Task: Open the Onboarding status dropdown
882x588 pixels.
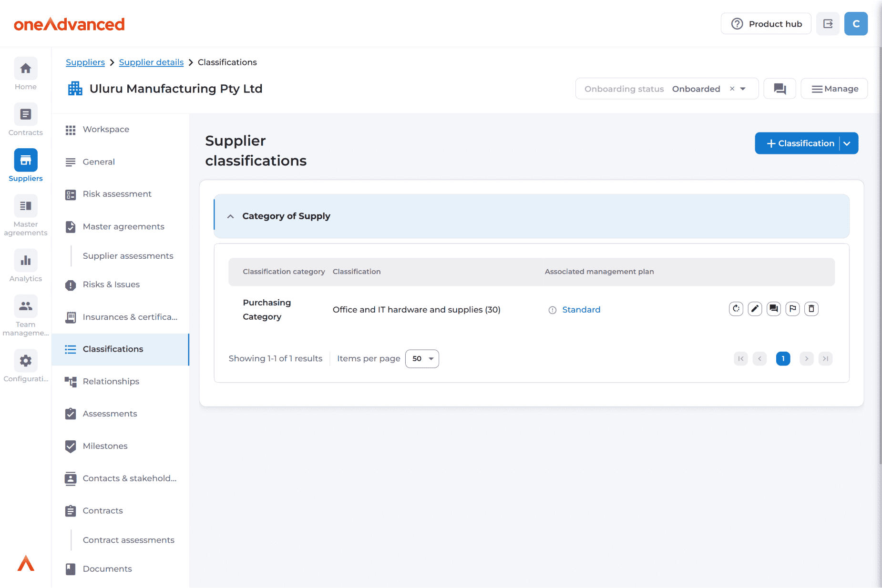Action: pyautogui.click(x=743, y=89)
